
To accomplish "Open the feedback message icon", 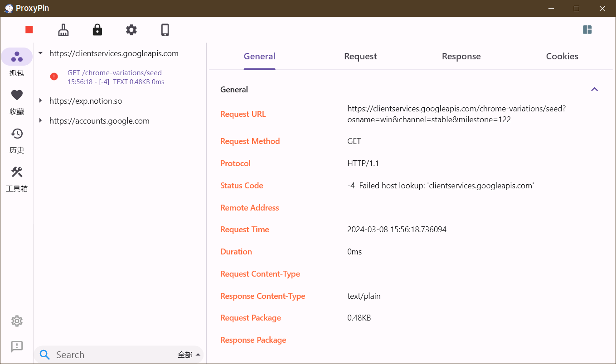I will pyautogui.click(x=17, y=346).
